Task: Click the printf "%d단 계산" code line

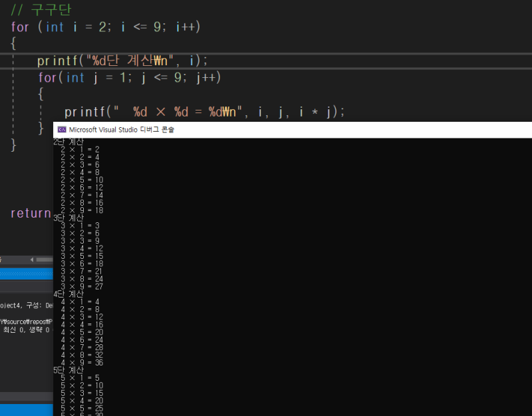Action: point(122,61)
